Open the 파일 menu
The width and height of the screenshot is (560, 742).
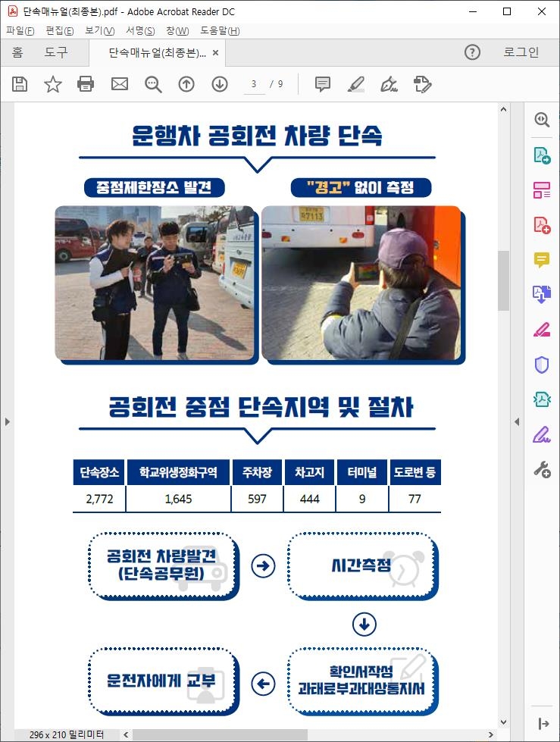click(x=20, y=31)
